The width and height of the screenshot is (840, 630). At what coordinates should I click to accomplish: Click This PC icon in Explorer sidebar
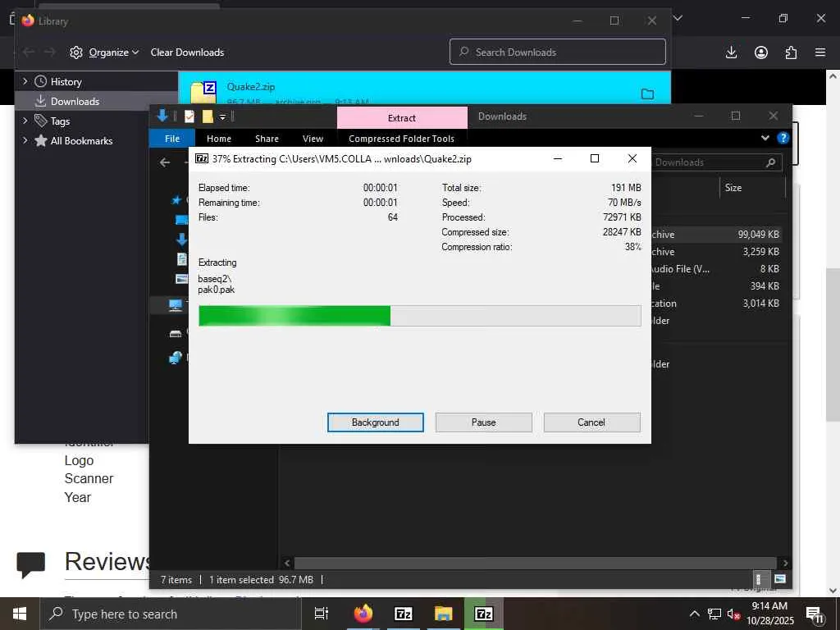point(176,305)
